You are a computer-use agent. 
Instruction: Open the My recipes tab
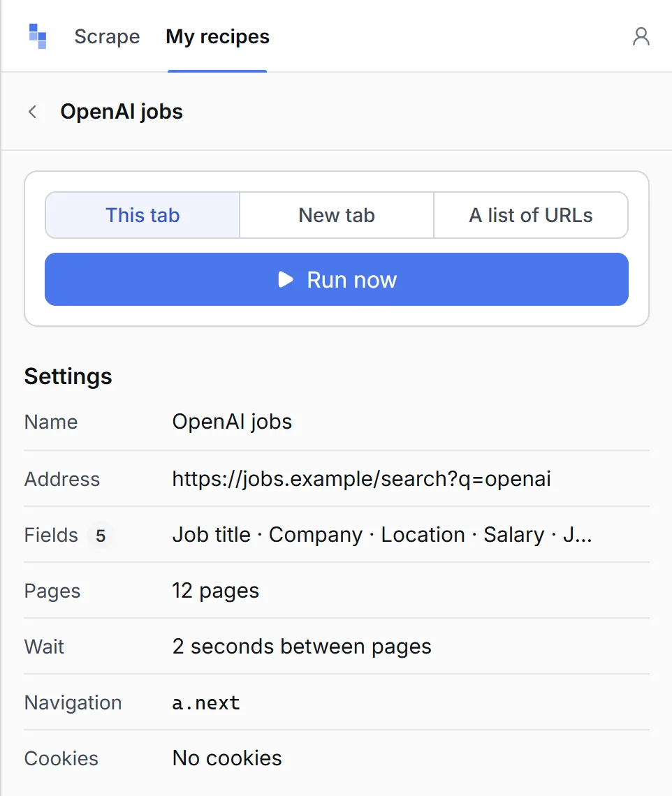click(x=217, y=36)
